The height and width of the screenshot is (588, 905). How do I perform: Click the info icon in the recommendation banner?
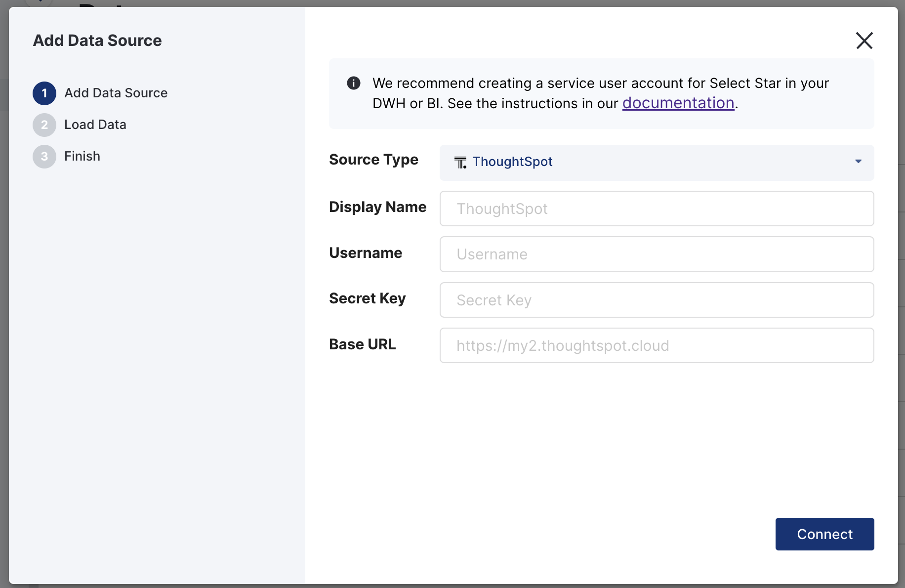tap(354, 83)
